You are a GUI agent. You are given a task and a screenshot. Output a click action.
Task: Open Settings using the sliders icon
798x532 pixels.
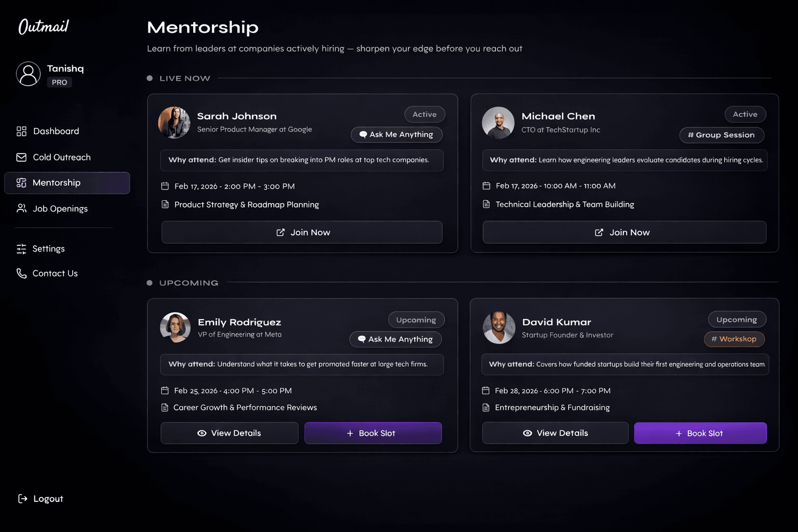21,248
